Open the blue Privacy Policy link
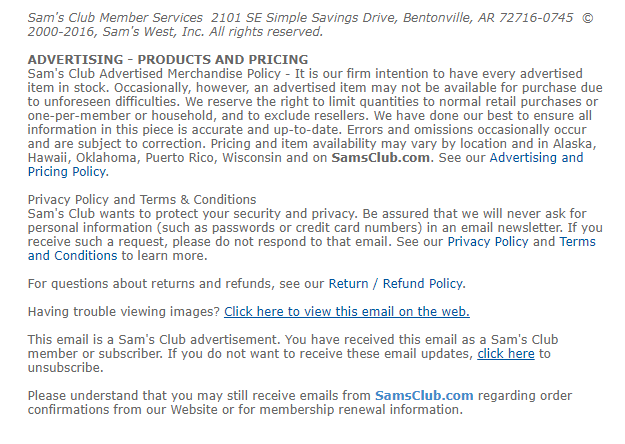Viewport: 625px width, 444px height. coord(487,242)
